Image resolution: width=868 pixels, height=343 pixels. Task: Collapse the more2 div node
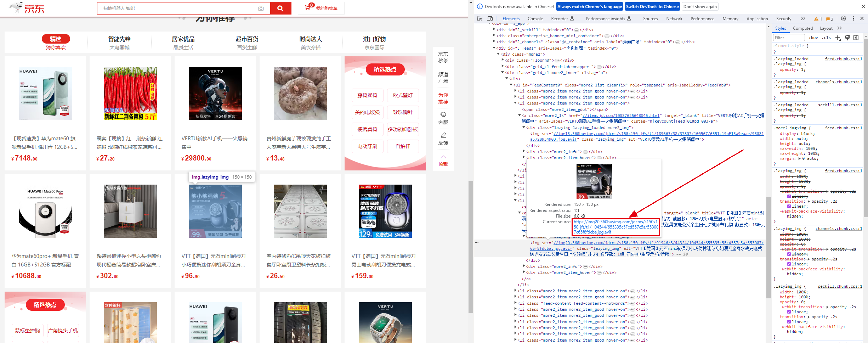click(x=498, y=54)
